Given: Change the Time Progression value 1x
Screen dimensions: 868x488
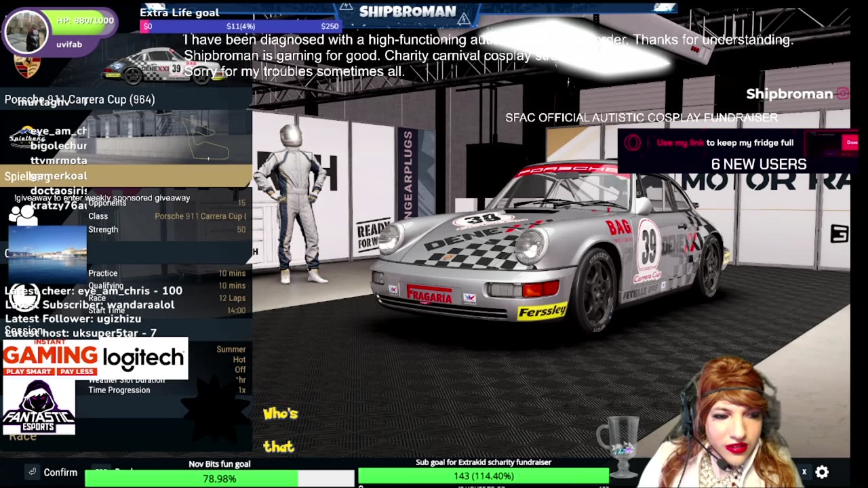Looking at the screenshot, I should click(x=242, y=390).
